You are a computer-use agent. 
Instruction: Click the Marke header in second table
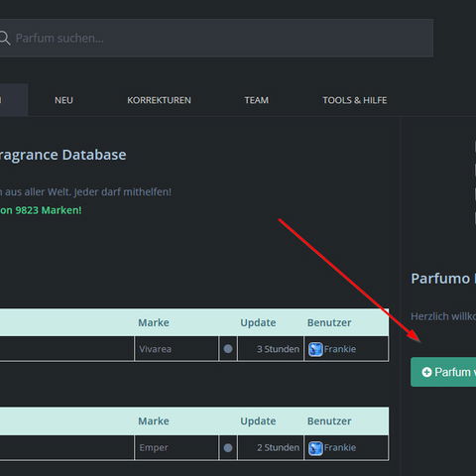click(154, 421)
